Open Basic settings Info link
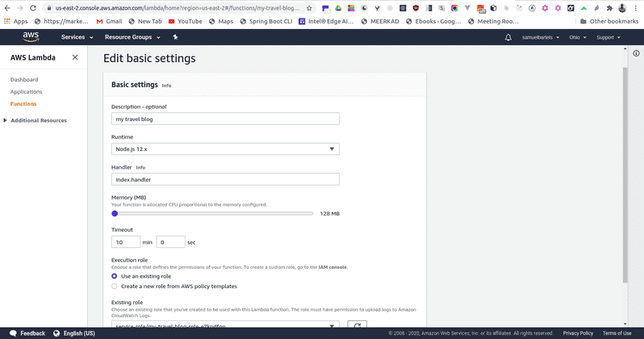Screen dimensions: 644x339 [x=166, y=86]
